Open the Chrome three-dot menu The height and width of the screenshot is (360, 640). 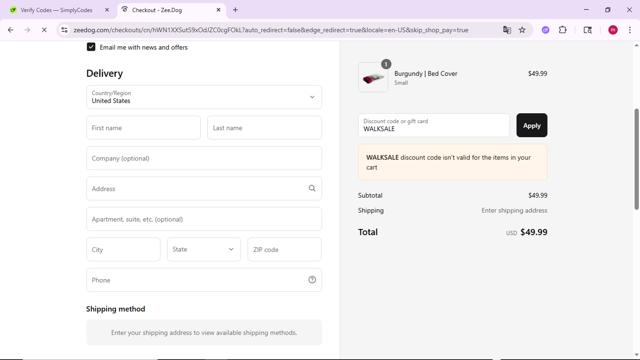pos(630,30)
